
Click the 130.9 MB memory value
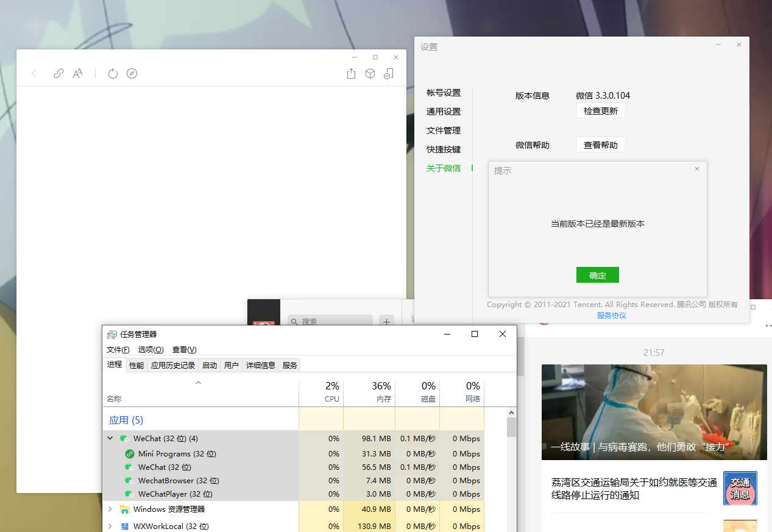374,526
